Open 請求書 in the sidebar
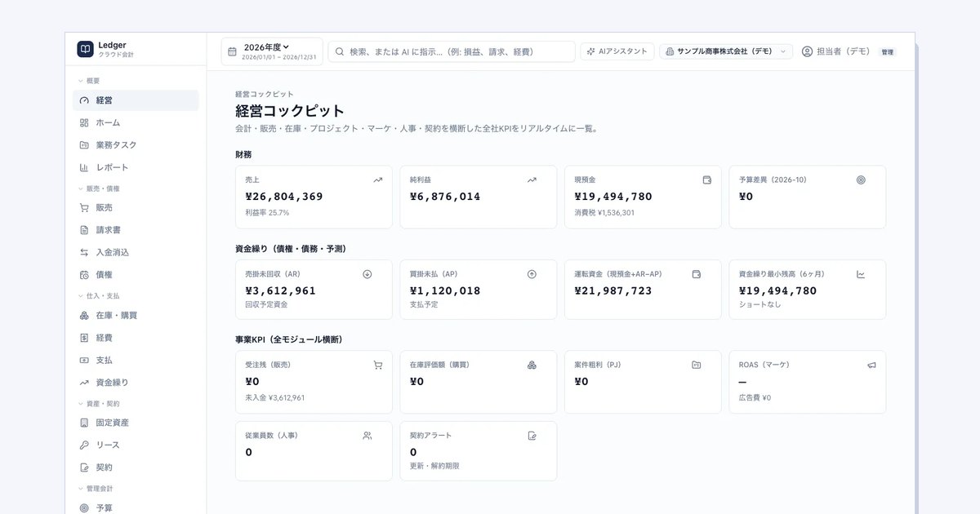 coord(136,230)
